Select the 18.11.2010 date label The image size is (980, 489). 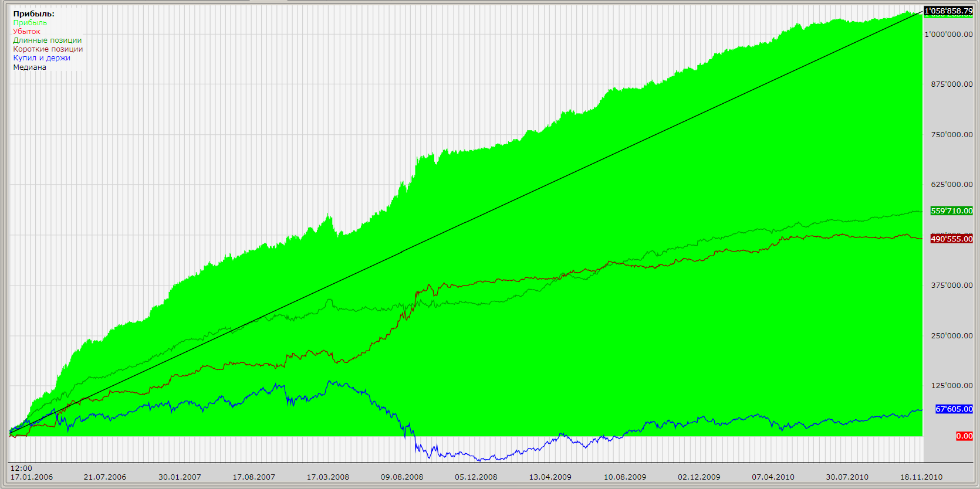pos(921,477)
